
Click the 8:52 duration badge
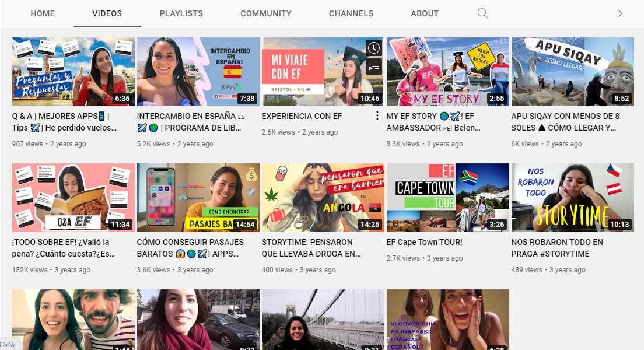(x=621, y=99)
